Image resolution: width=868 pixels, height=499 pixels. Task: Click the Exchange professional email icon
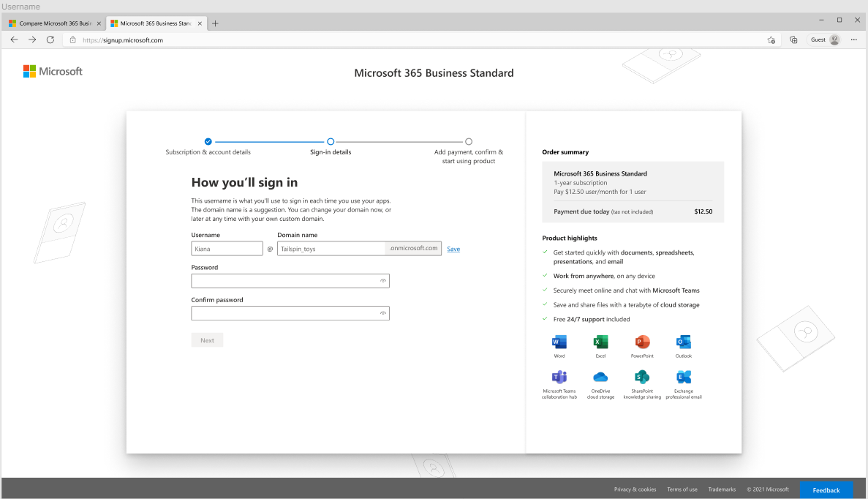click(x=684, y=377)
